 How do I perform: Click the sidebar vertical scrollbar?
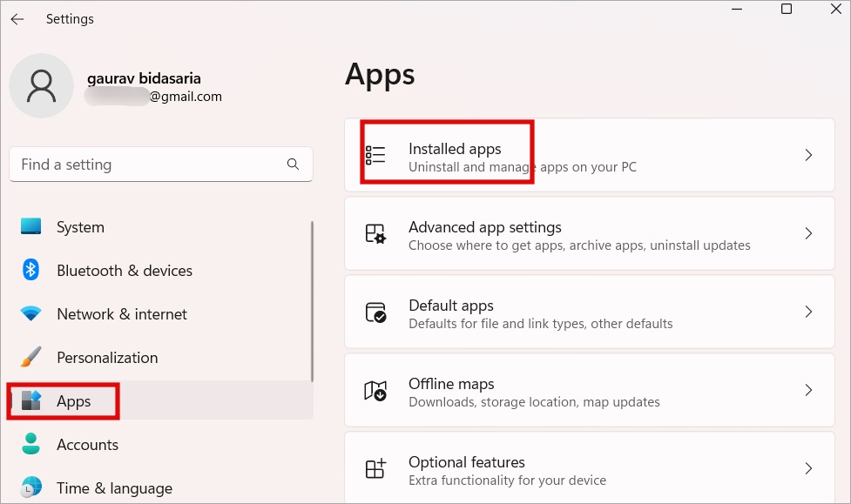(312, 300)
